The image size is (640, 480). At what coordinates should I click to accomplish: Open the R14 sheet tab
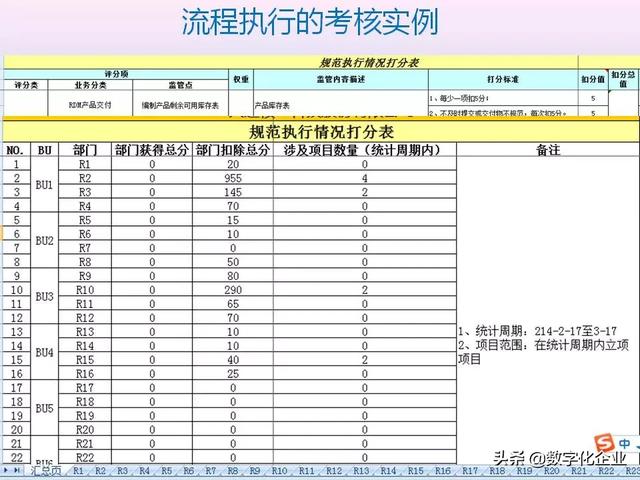[388, 471]
